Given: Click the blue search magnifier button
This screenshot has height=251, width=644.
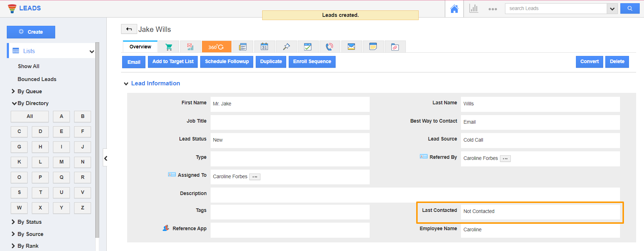Looking at the screenshot, I should click(x=630, y=9).
